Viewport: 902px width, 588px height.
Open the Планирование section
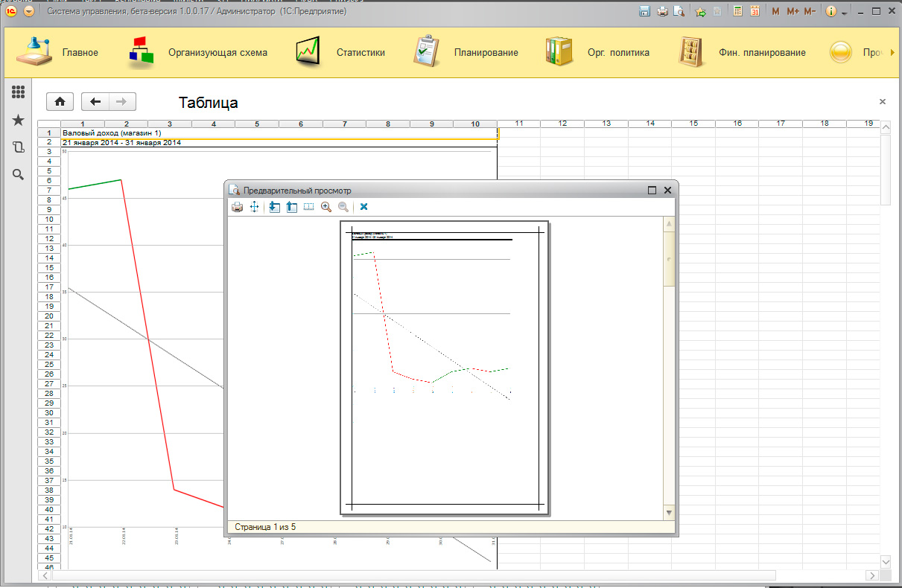tap(466, 53)
